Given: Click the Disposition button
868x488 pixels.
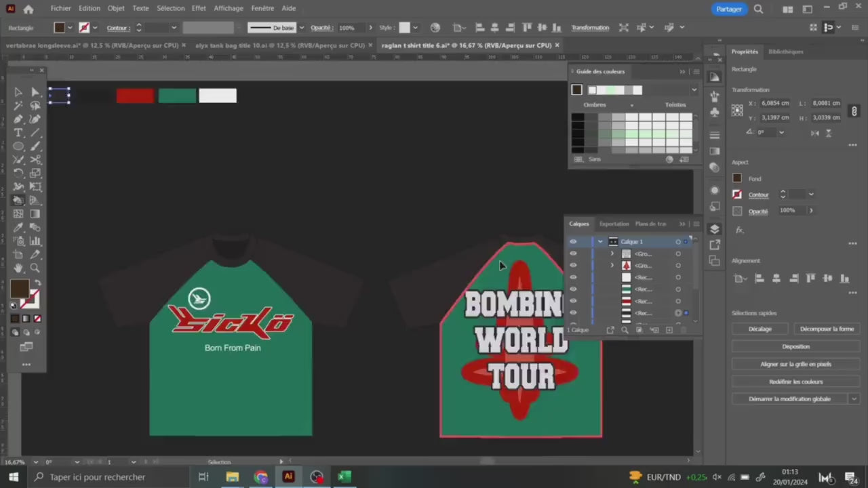Looking at the screenshot, I should click(x=795, y=346).
